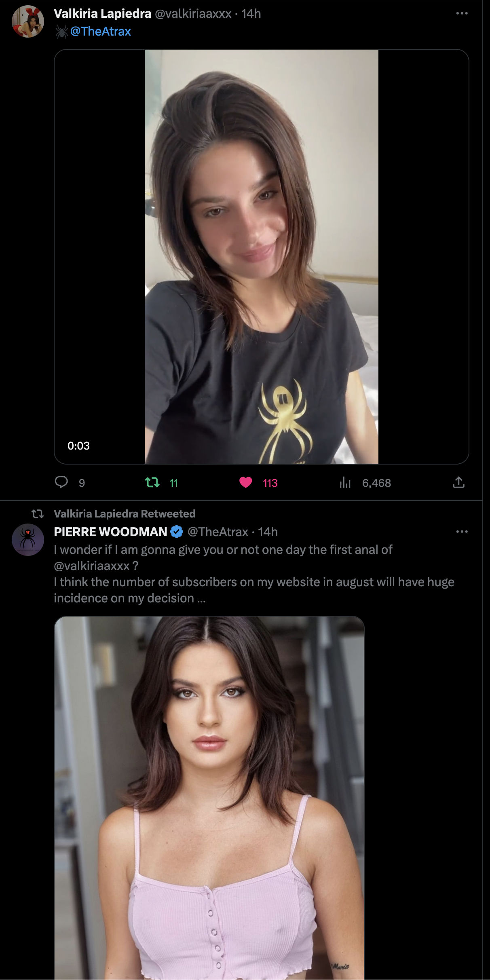Open PIERRE WOODMAN's spider profile avatar

[x=28, y=540]
